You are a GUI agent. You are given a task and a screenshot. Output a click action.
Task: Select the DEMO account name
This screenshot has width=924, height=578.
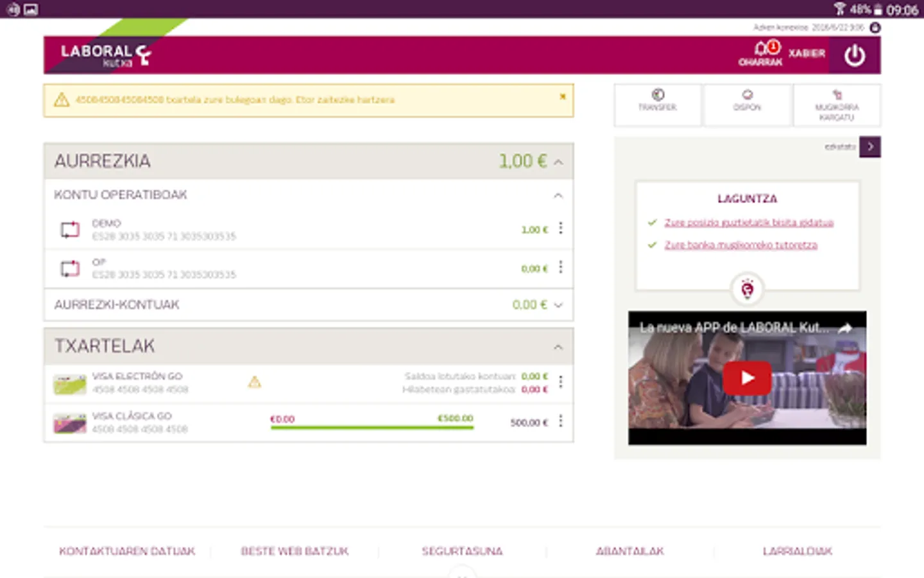click(x=107, y=223)
